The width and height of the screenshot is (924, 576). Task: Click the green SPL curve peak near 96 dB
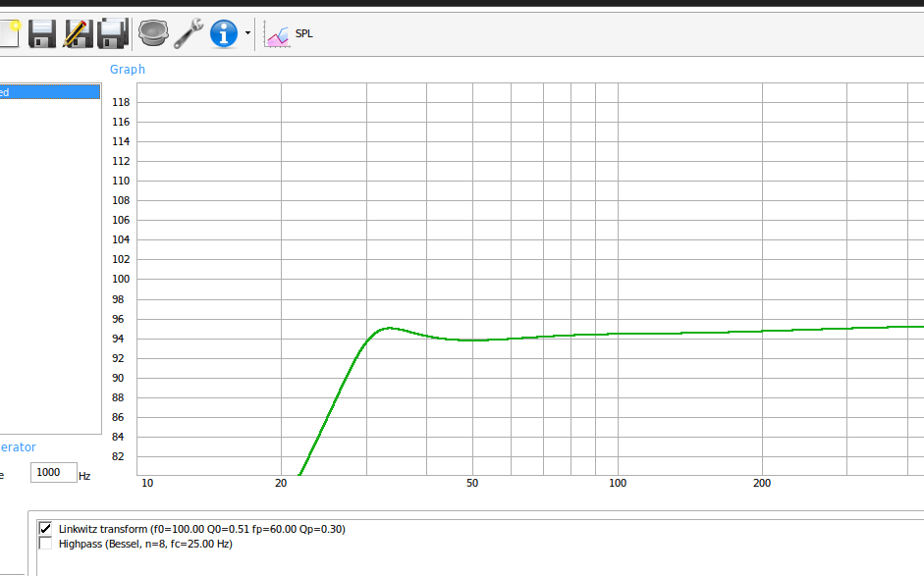[x=388, y=328]
